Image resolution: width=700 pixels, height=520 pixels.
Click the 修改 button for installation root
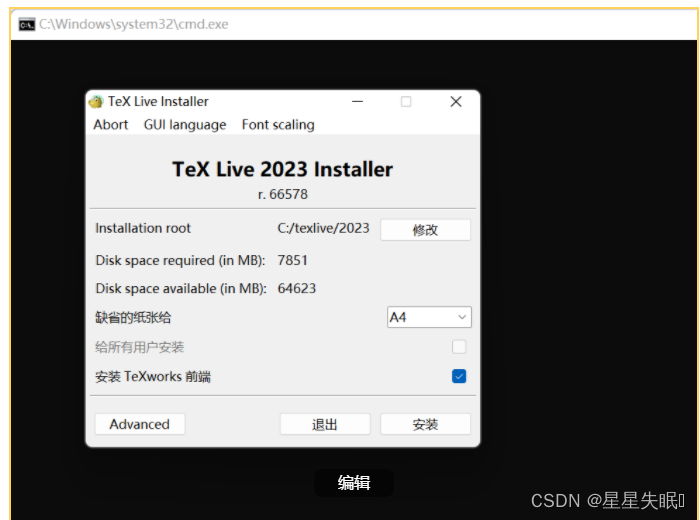[x=425, y=230]
